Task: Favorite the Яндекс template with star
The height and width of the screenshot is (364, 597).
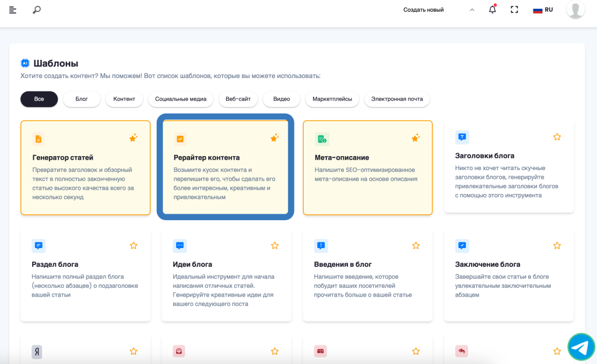Action: click(134, 351)
